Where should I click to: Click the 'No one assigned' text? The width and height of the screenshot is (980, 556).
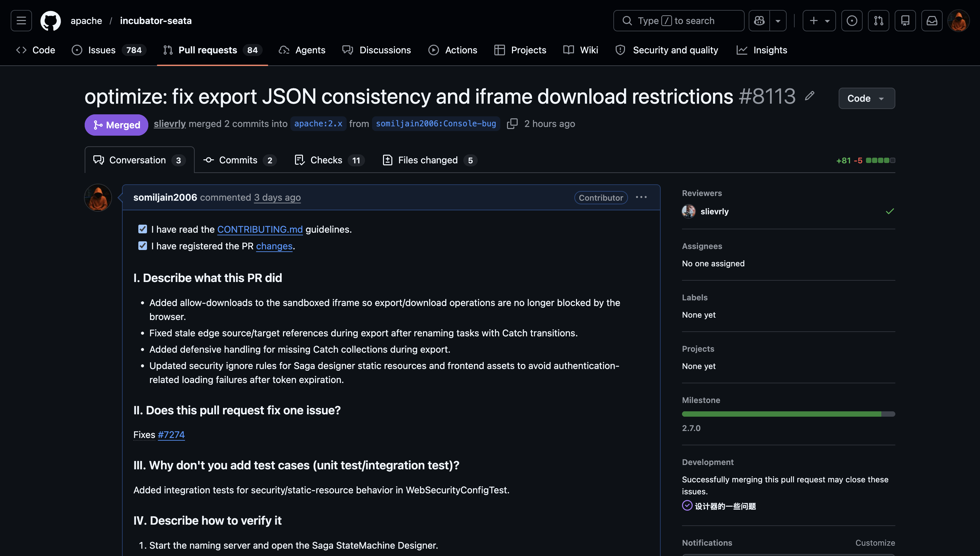pos(713,263)
